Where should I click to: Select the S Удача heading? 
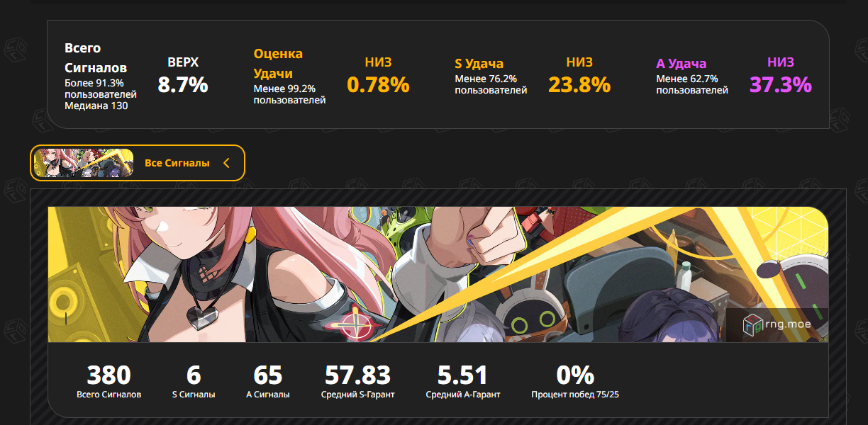(479, 64)
